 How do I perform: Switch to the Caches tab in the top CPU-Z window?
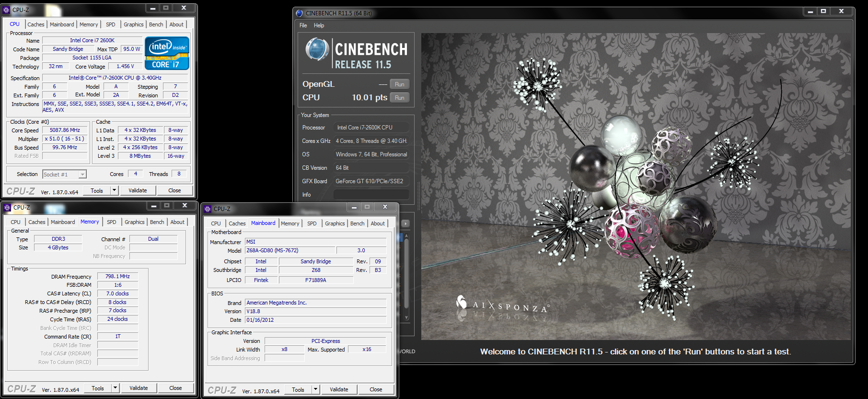tap(36, 24)
